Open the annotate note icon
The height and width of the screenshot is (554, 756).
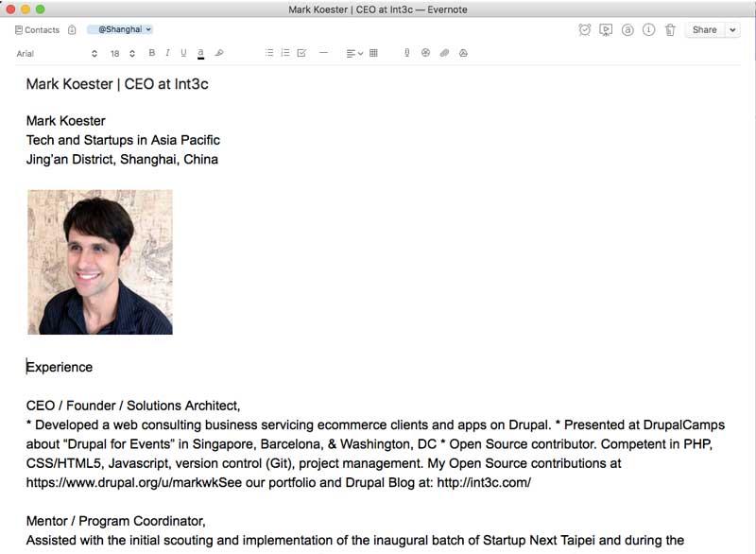[627, 30]
